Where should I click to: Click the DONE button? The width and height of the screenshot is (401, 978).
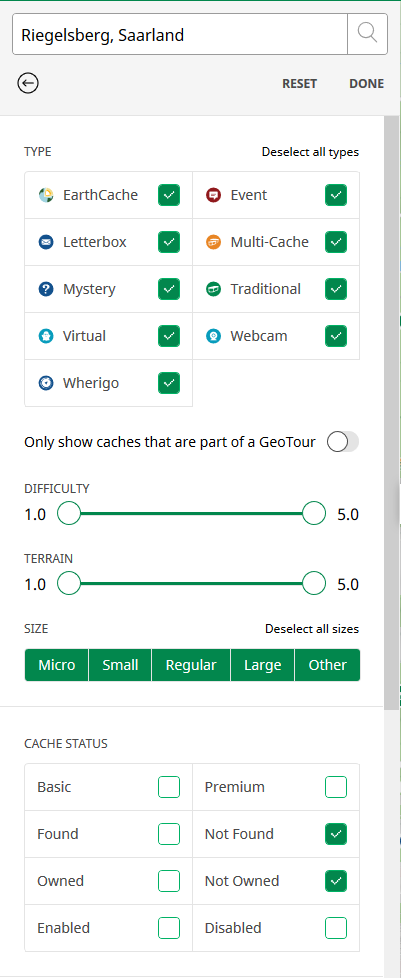click(x=367, y=84)
